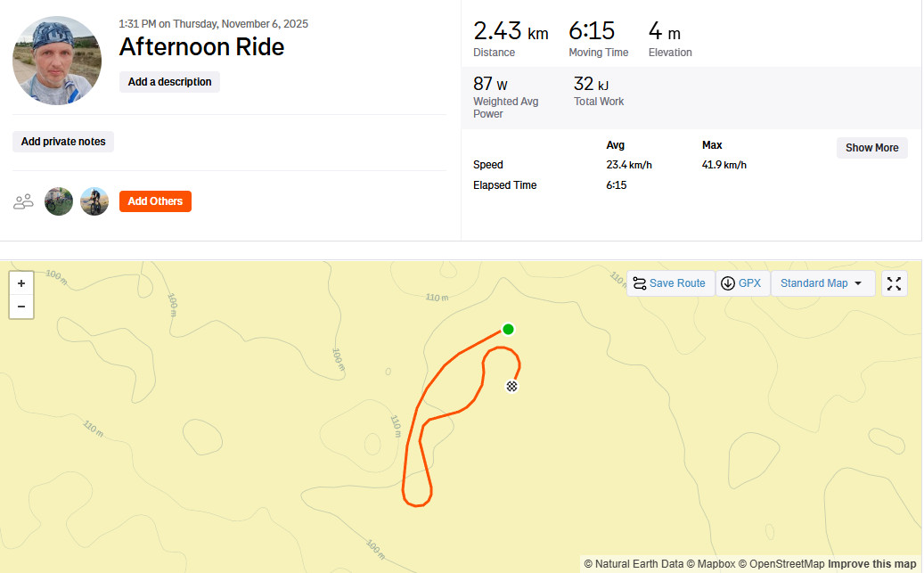Screen dimensions: 924x573
Task: Open the map in fullscreen
Action: pyautogui.click(x=894, y=283)
